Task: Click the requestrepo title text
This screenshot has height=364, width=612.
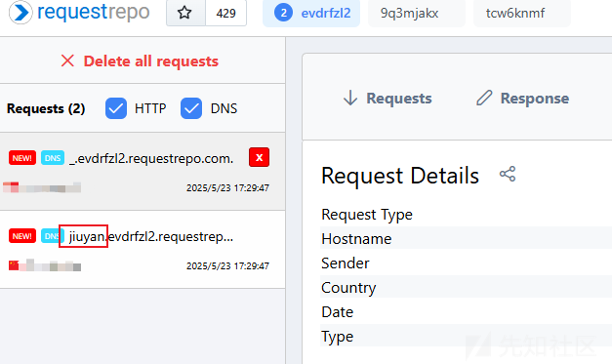Action: point(94,12)
